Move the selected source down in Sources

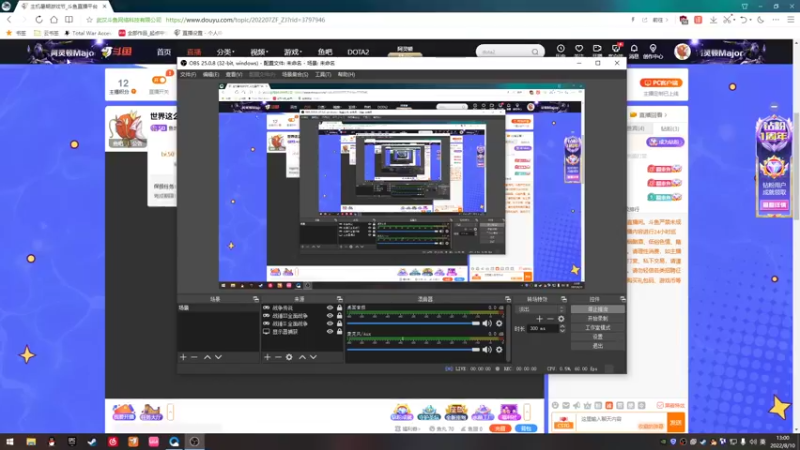pyautogui.click(x=313, y=357)
